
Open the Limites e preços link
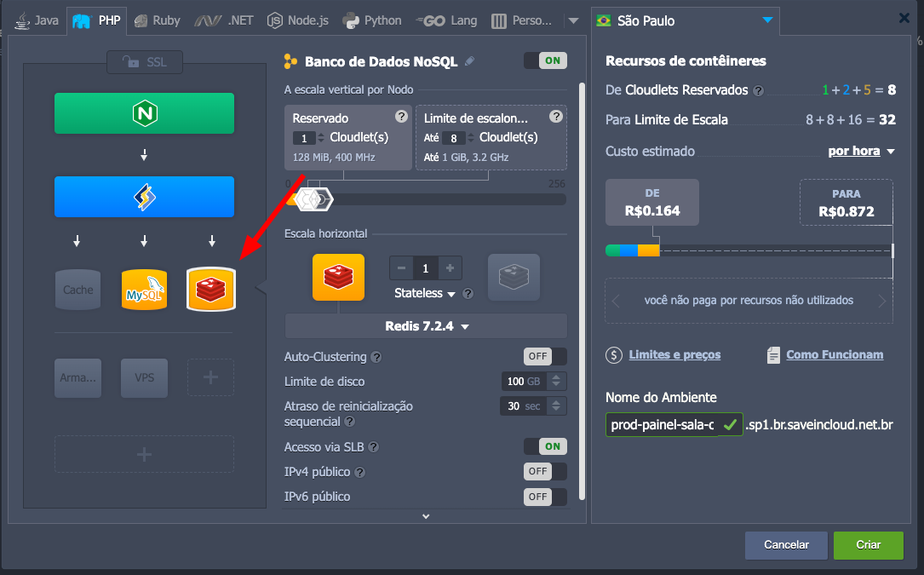(x=674, y=354)
